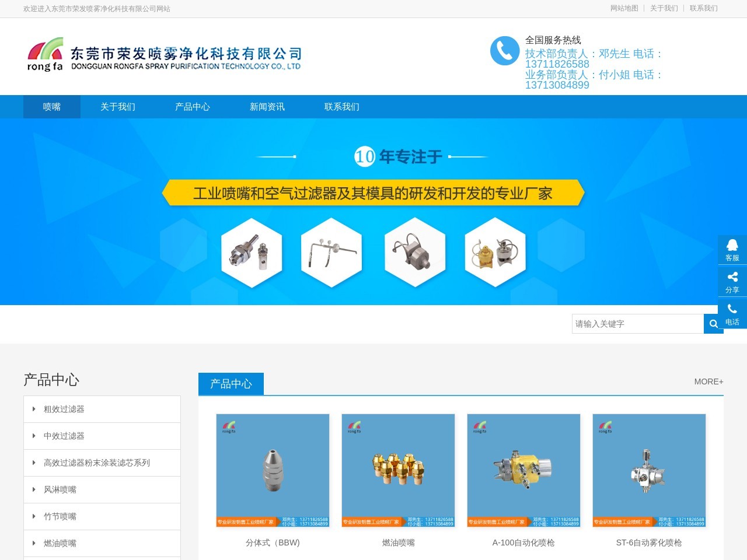Open the hexagon spray nozzle product image
Image resolution: width=747 pixels, height=560 pixels.
coord(251,252)
